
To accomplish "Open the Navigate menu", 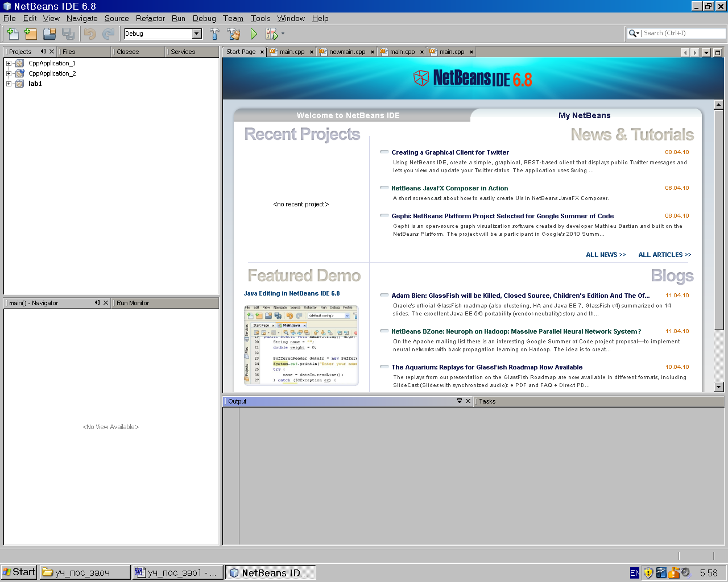I will pyautogui.click(x=82, y=18).
